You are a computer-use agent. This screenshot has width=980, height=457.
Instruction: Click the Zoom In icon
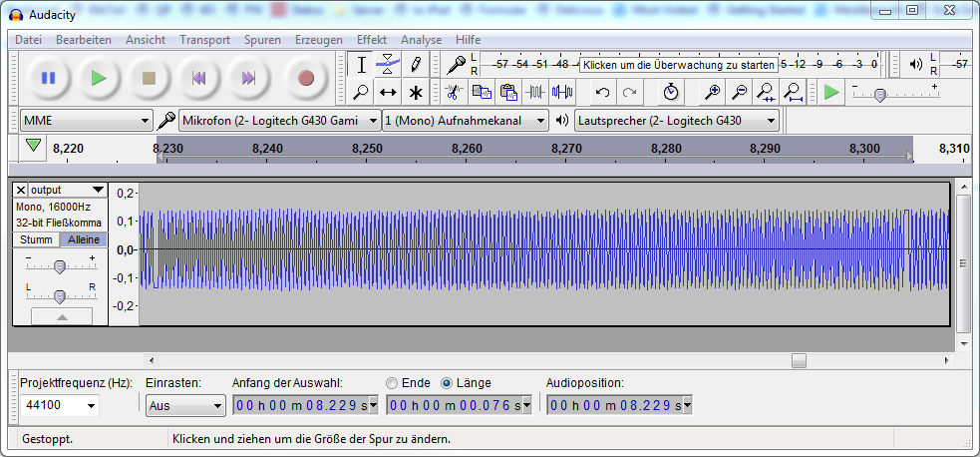pyautogui.click(x=712, y=93)
